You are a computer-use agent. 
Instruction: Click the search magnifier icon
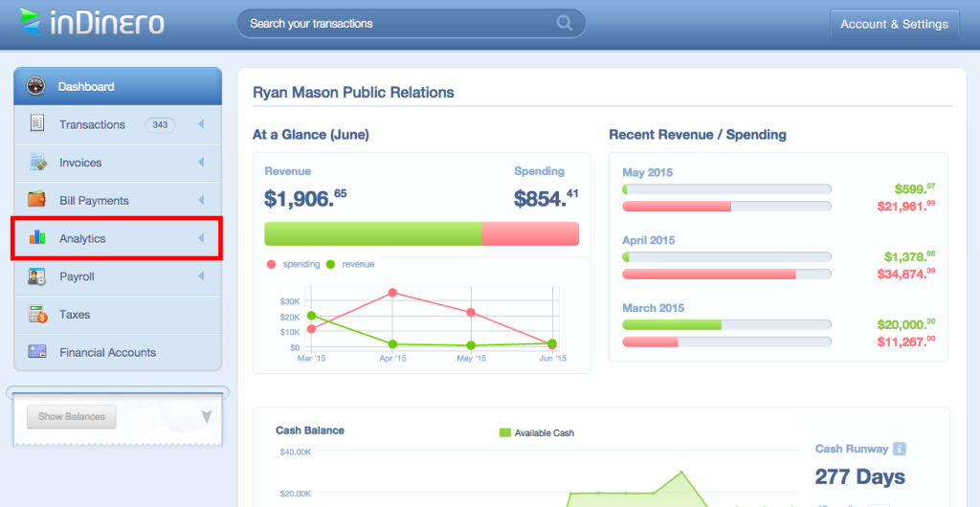click(x=565, y=24)
